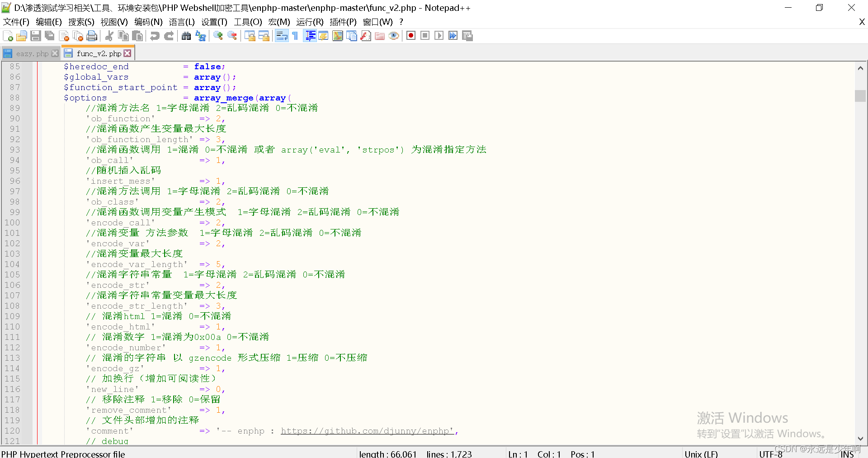Image resolution: width=868 pixels, height=458 pixels.
Task: Zoom out with the magnifier minus icon
Action: click(x=232, y=36)
